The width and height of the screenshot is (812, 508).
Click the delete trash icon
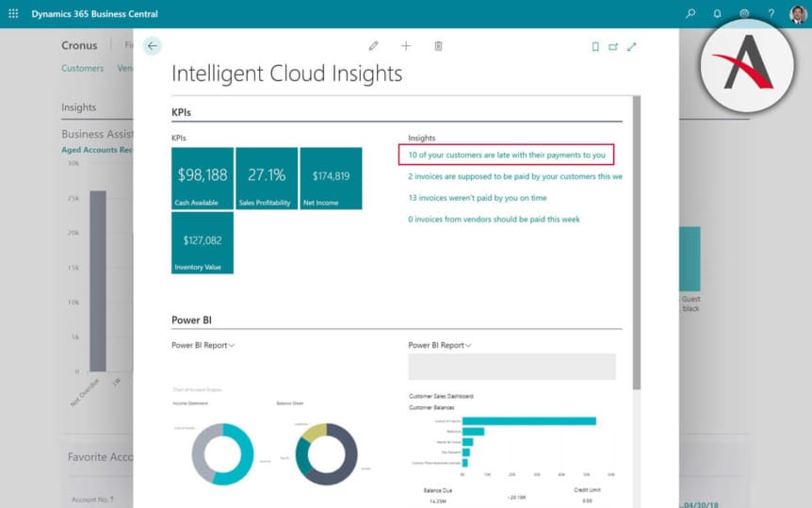tap(438, 46)
